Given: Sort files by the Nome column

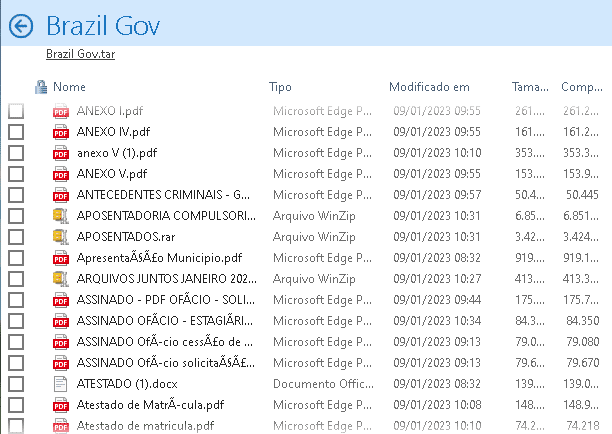Looking at the screenshot, I should click(x=69, y=87).
